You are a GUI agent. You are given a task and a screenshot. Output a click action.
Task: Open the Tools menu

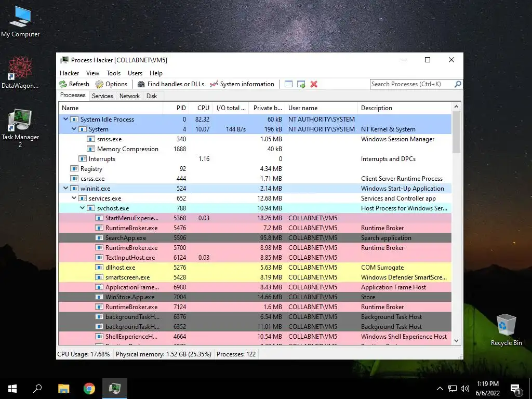coord(113,73)
